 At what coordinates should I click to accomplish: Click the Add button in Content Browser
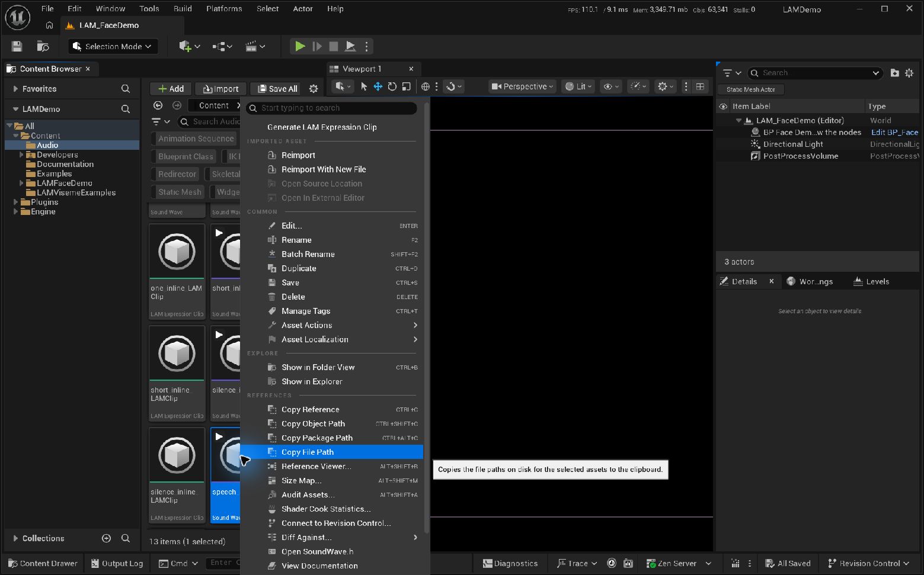(171, 89)
